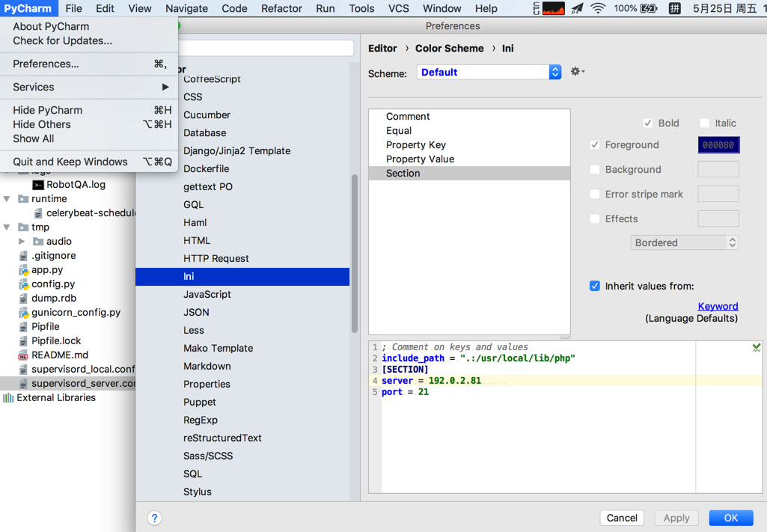Select Preferences... in PyCharm menu
Screen dimensions: 767x532
(x=89, y=64)
